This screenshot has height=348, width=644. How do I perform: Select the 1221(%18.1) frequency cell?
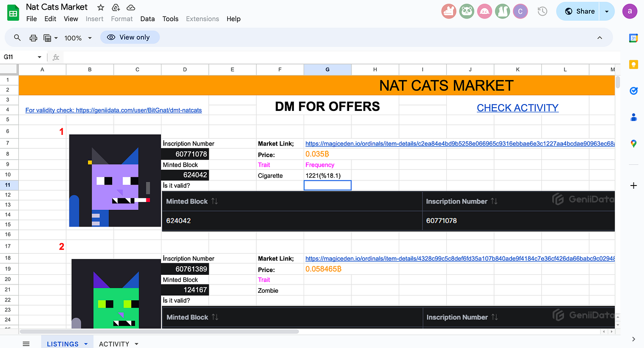(x=328, y=175)
